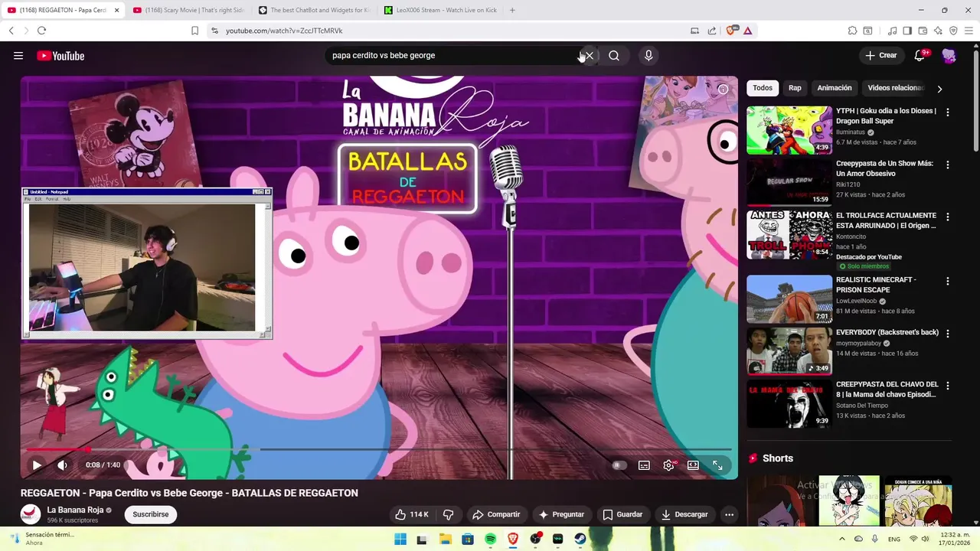The width and height of the screenshot is (980, 551).
Task: Open Spotify from taskbar
Action: coord(490,540)
